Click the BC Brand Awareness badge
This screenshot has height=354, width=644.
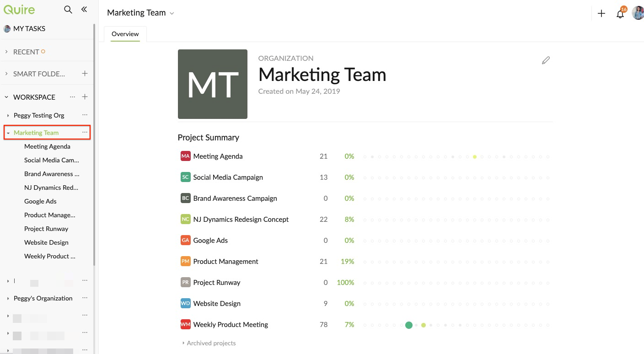click(x=185, y=198)
